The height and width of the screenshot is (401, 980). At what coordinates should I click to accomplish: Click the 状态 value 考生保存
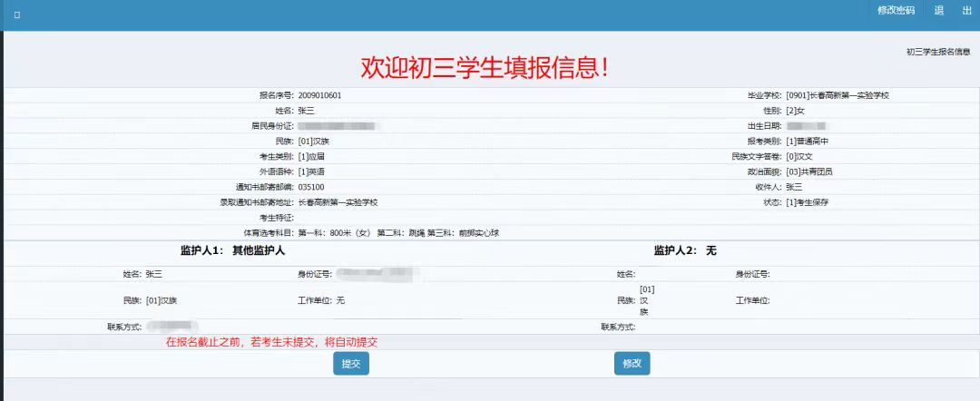pyautogui.click(x=807, y=202)
